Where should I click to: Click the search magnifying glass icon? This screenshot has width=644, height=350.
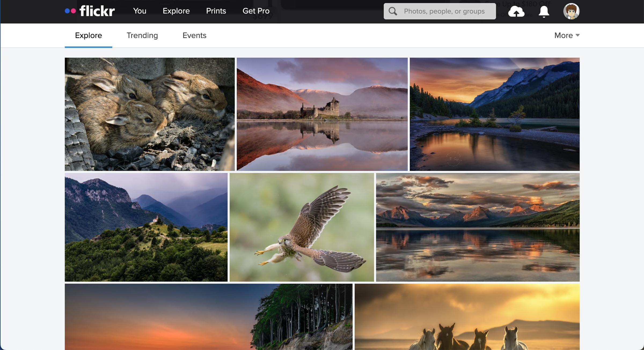[x=393, y=12]
